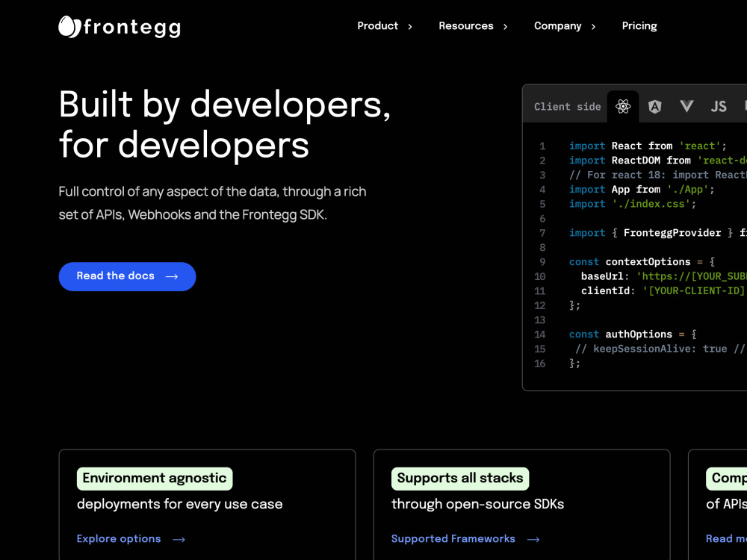Click the keepSessionAlive comment line
The height and width of the screenshot is (560, 747).
661,349
